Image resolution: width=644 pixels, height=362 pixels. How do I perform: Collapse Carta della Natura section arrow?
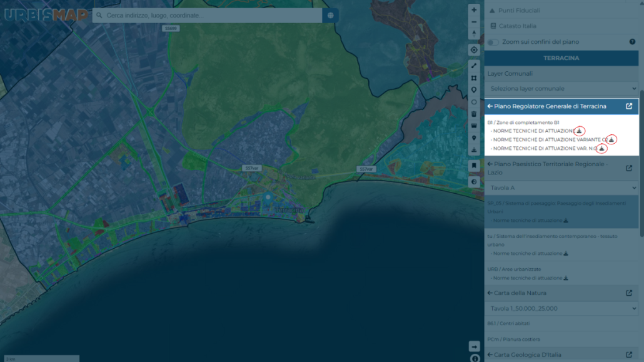490,293
